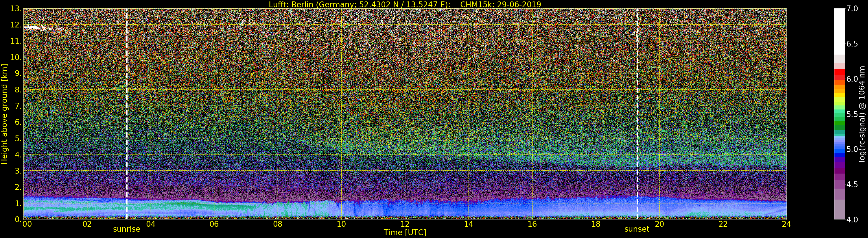Viewport: 868px width, 238px height.
Task: Click the "16" time axis tick label
Action: tap(532, 224)
